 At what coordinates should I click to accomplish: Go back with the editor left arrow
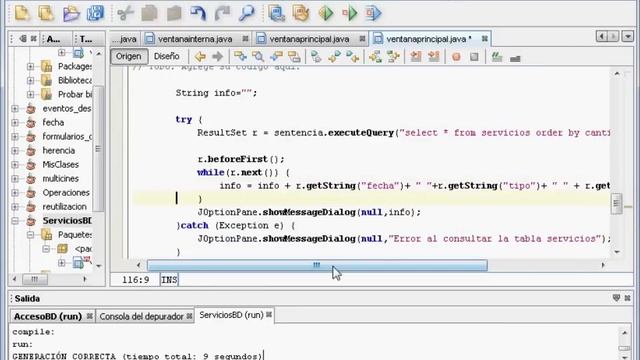(200, 57)
